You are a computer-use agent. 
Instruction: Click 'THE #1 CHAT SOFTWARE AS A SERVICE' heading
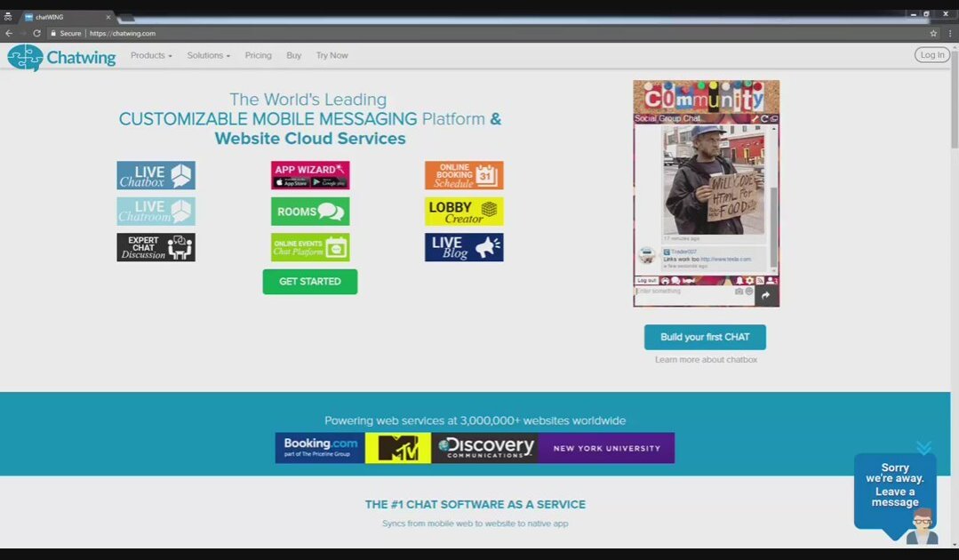pos(476,504)
